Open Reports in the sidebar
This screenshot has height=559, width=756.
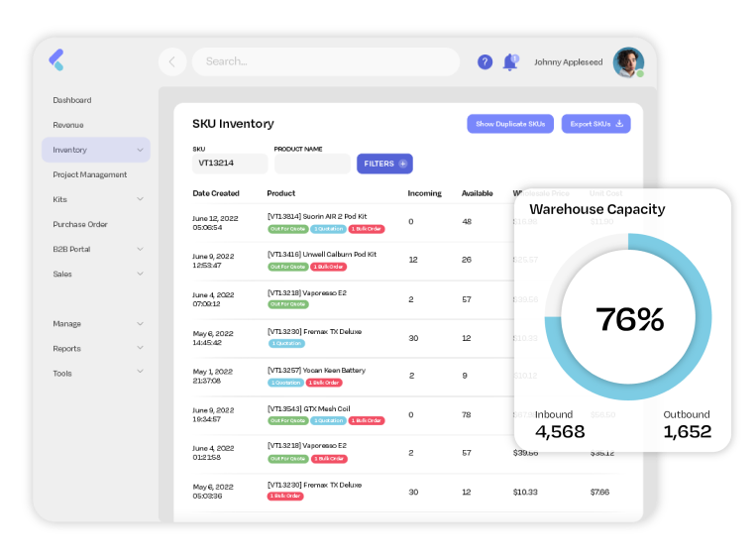tap(67, 349)
